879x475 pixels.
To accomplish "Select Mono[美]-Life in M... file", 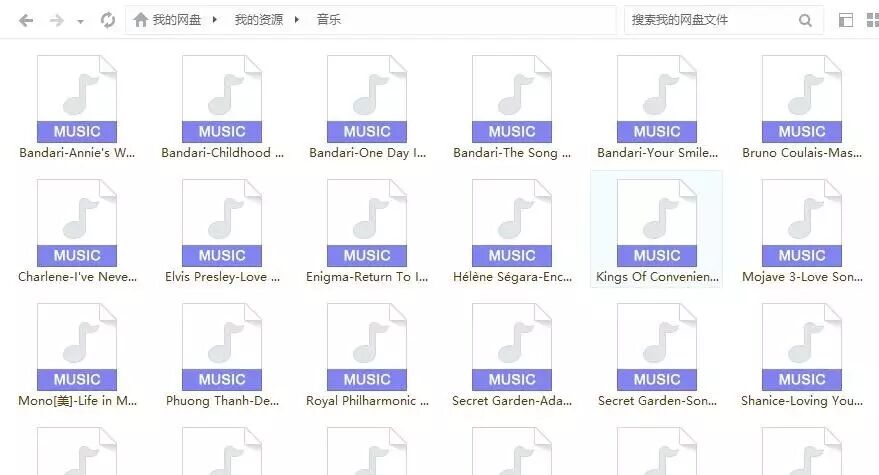I will tap(77, 355).
